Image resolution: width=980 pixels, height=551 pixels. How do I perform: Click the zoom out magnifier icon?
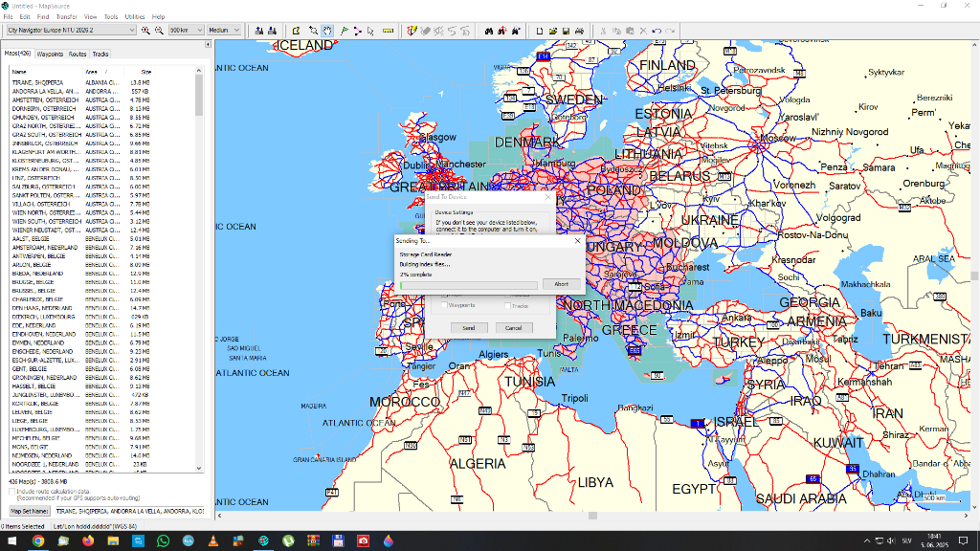(x=159, y=30)
